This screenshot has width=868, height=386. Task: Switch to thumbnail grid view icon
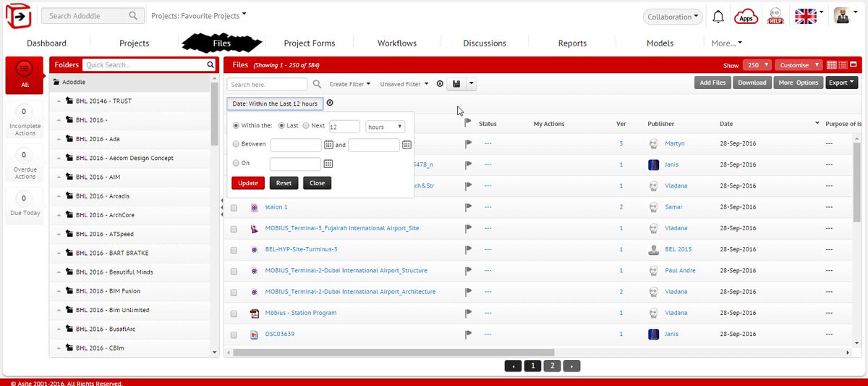[x=833, y=65]
